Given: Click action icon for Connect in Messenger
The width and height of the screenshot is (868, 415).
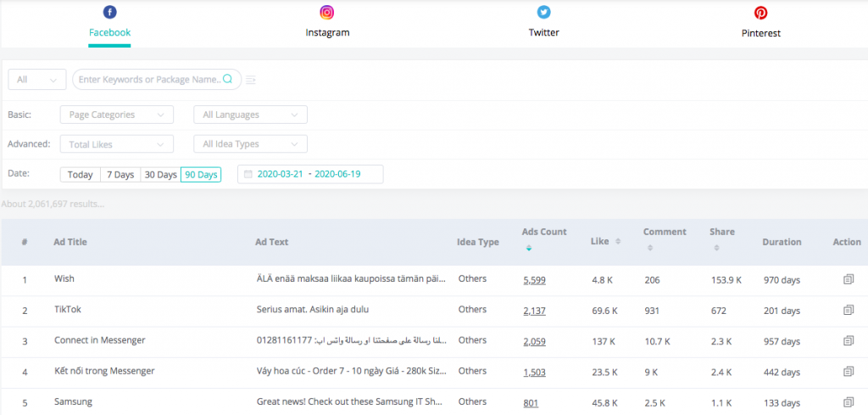Looking at the screenshot, I should [848, 341].
